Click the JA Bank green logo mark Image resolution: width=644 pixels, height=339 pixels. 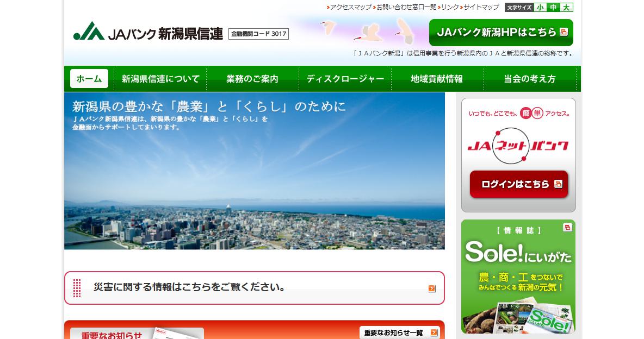(x=89, y=32)
